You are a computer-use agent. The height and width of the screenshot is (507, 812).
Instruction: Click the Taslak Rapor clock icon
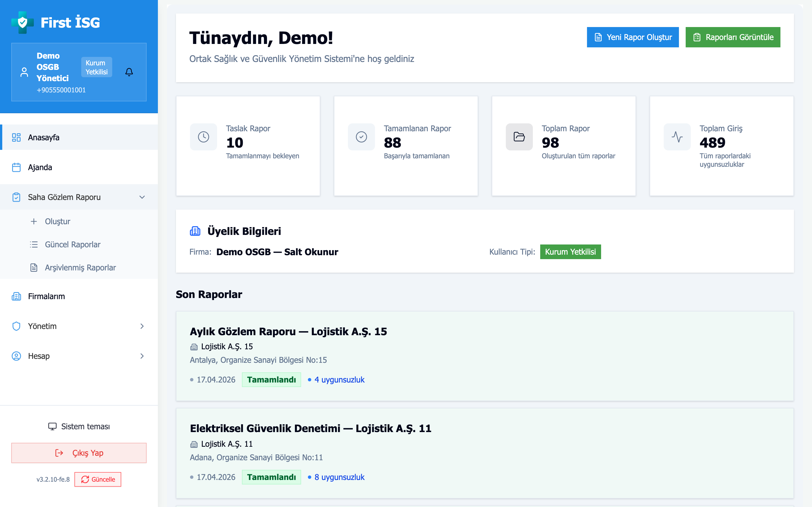(x=203, y=137)
